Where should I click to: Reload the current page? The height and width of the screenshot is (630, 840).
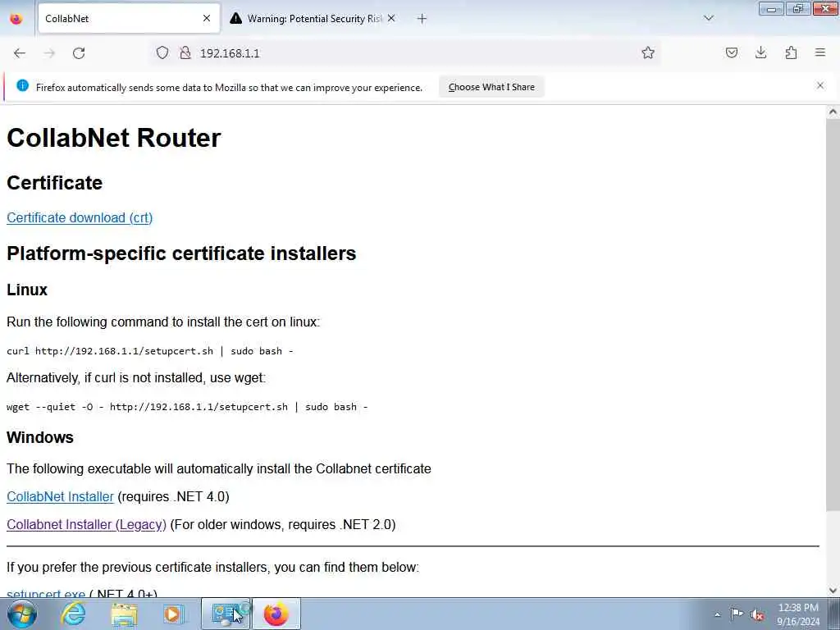point(79,53)
